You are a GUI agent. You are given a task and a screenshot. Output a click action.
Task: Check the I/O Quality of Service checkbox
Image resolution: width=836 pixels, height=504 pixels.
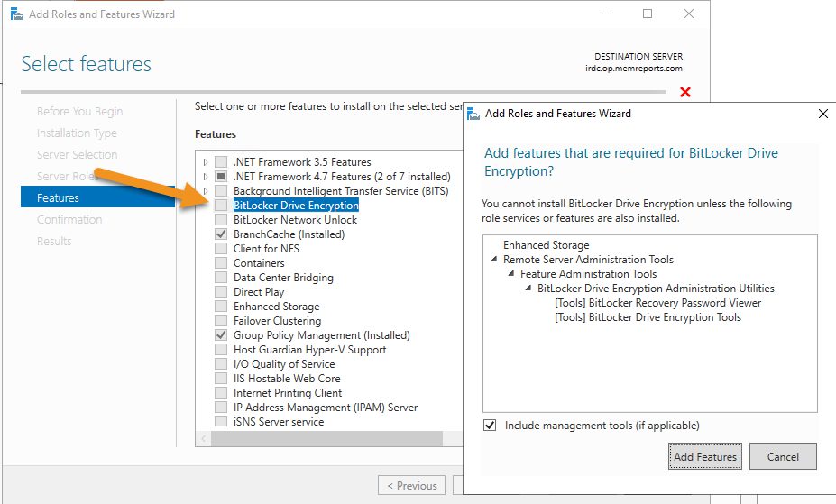click(x=221, y=364)
